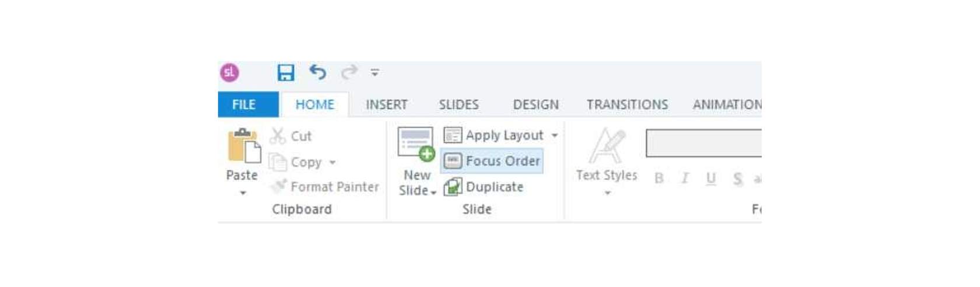Toggle Italic text formatting
The height and width of the screenshot is (287, 980).
click(685, 178)
